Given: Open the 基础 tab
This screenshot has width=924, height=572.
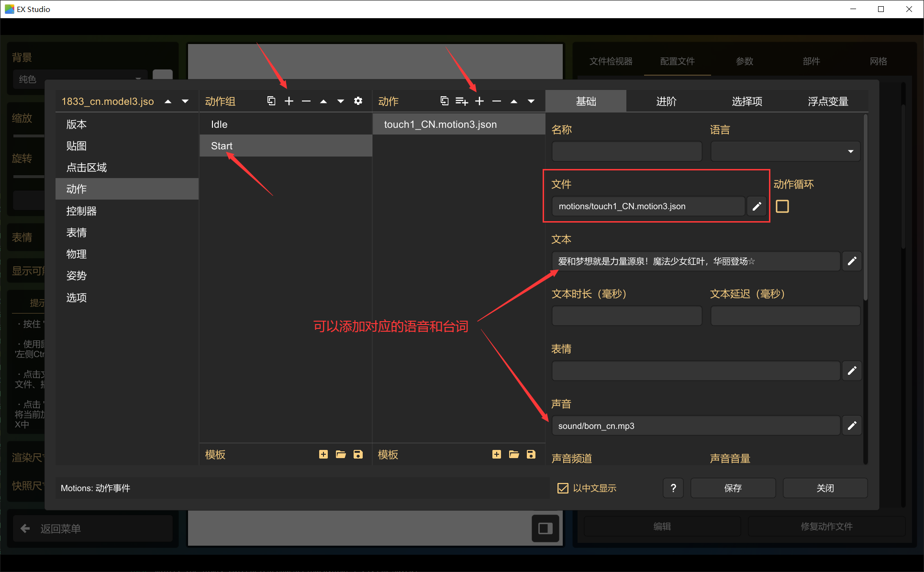Looking at the screenshot, I should 586,101.
